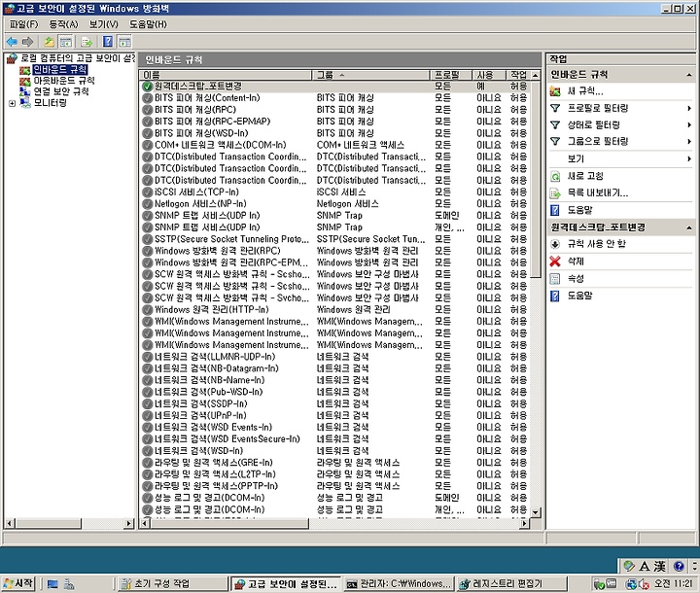The image size is (700, 593).
Task: Open the 도움말(H) menu
Action: (x=148, y=24)
